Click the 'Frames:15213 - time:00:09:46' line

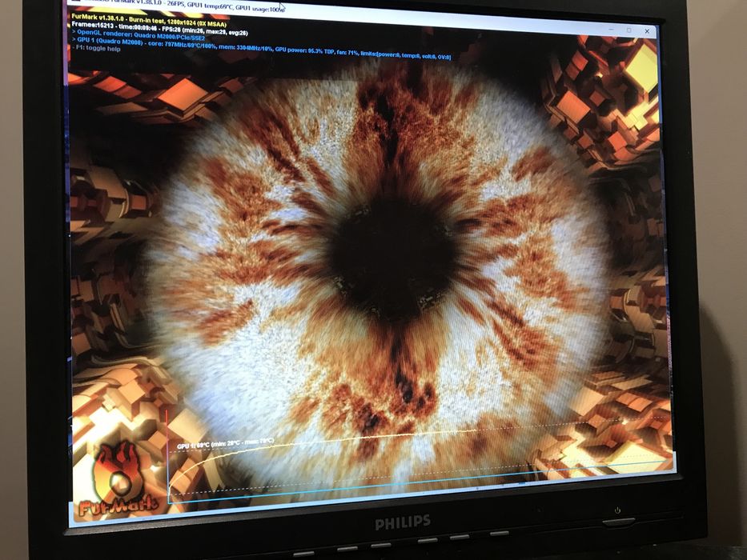click(x=159, y=29)
